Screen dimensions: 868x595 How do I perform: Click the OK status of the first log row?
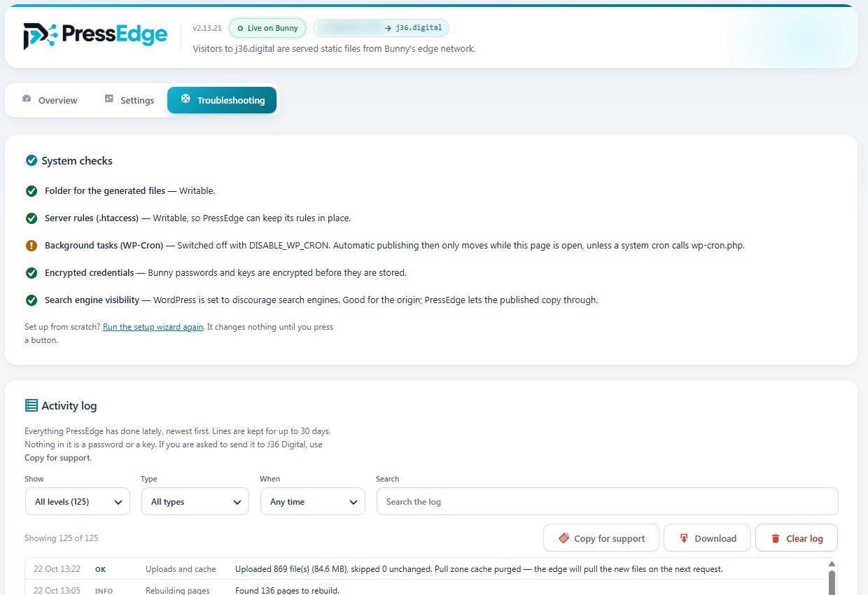pos(100,569)
